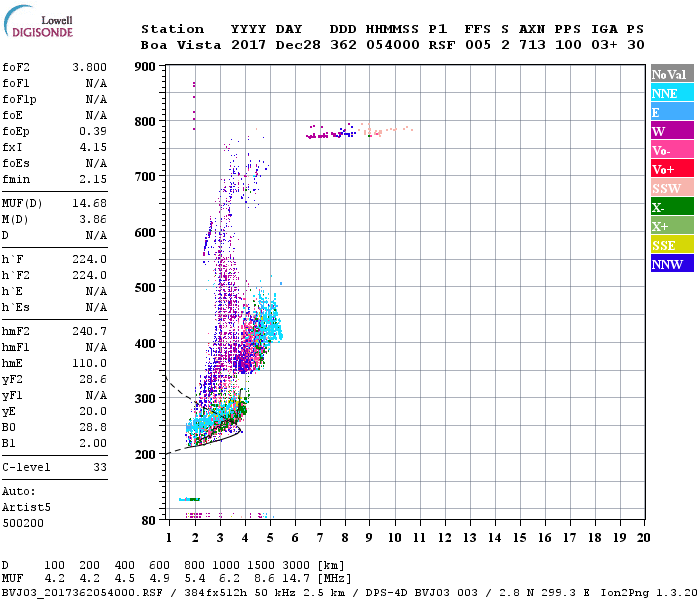The image size is (700, 600).
Task: Click the year 2017 in header
Action: coord(248,45)
